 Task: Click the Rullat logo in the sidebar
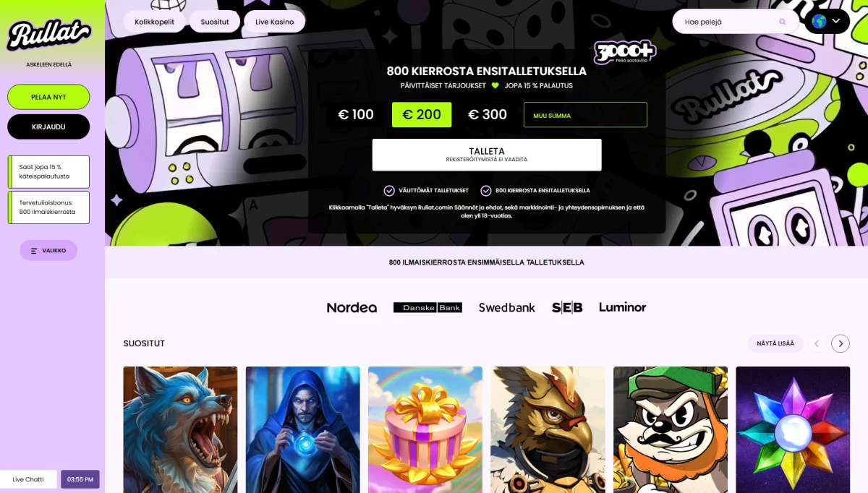(x=49, y=34)
